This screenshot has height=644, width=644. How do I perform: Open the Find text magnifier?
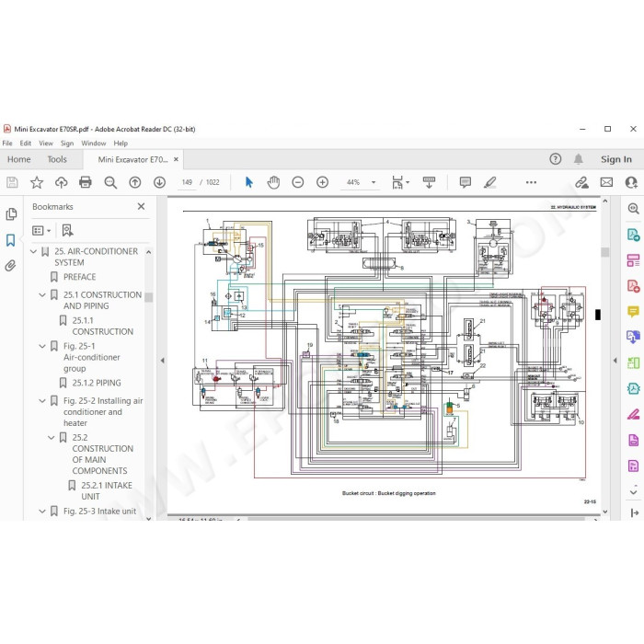pos(110,182)
